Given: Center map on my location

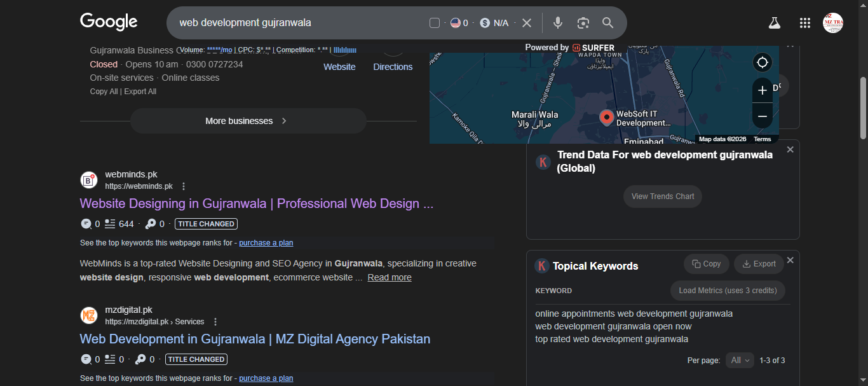Looking at the screenshot, I should [x=763, y=62].
